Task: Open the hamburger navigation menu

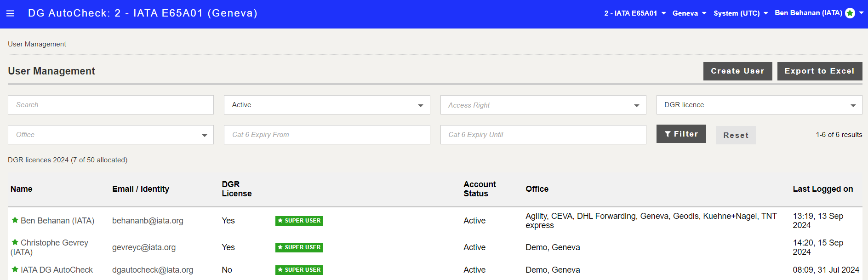Action: click(x=10, y=13)
